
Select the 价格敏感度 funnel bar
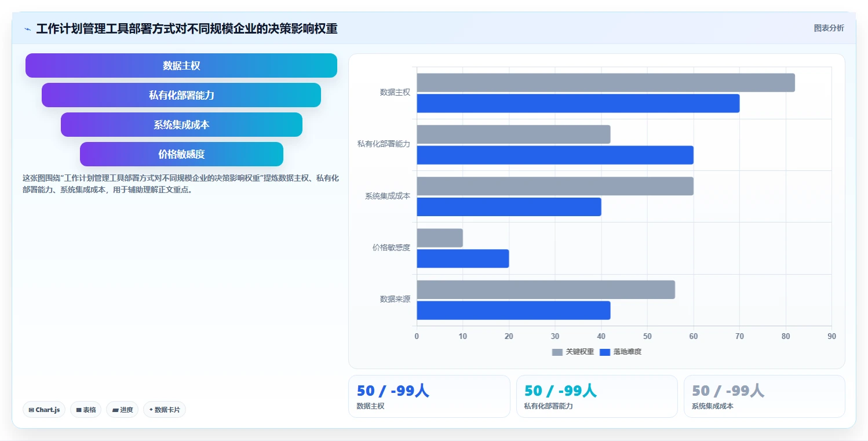[x=181, y=154]
